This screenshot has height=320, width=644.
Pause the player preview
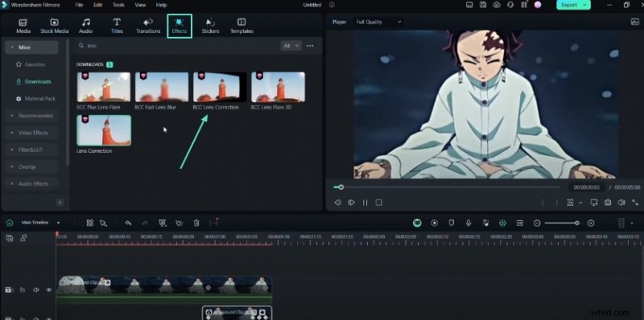[x=365, y=203]
